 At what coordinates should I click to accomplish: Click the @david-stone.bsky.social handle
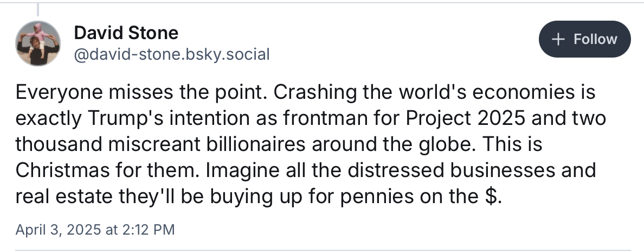tap(171, 54)
